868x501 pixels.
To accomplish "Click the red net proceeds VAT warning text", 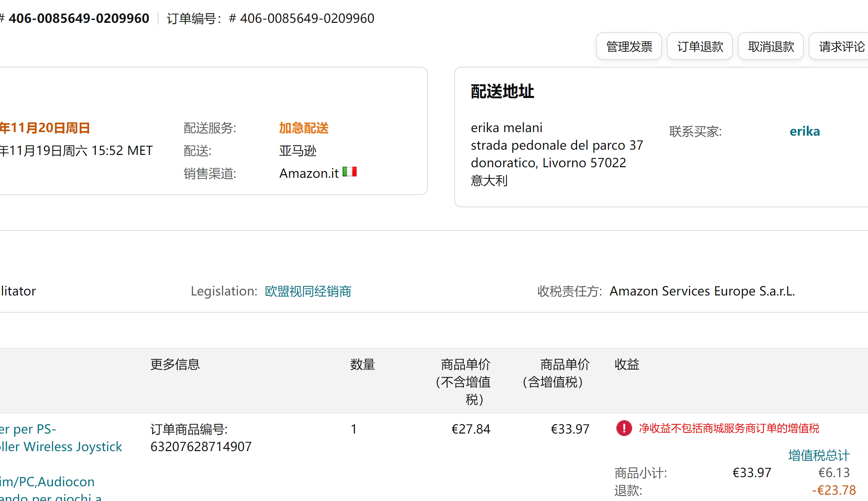I will (x=729, y=428).
